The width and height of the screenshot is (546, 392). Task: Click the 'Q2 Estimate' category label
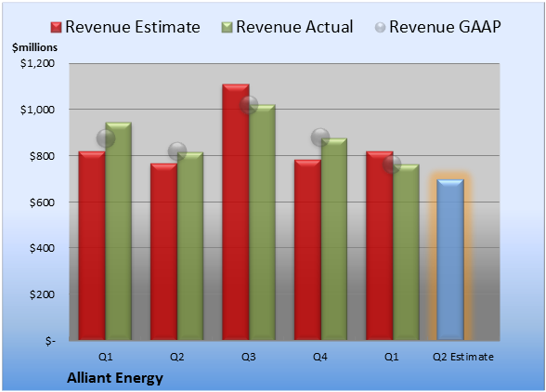click(463, 357)
